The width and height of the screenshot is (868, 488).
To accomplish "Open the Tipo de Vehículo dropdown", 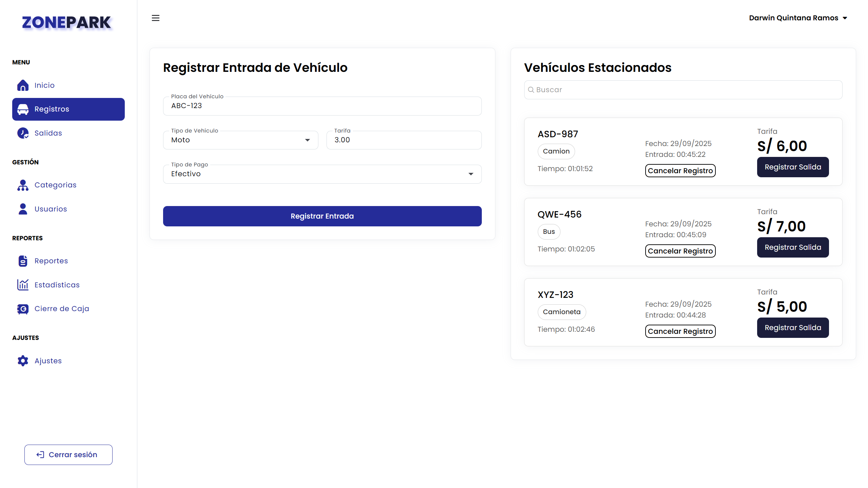I will click(240, 140).
